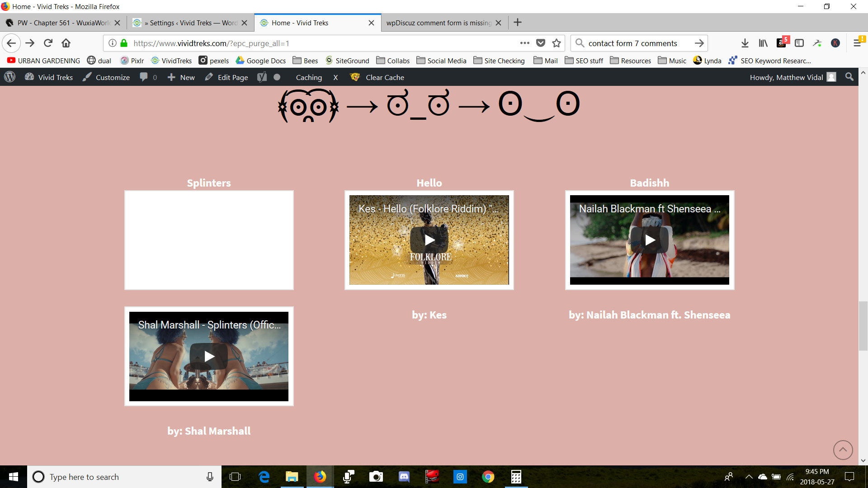Open Chrome from the Windows taskbar
868x488 pixels.
click(488, 477)
